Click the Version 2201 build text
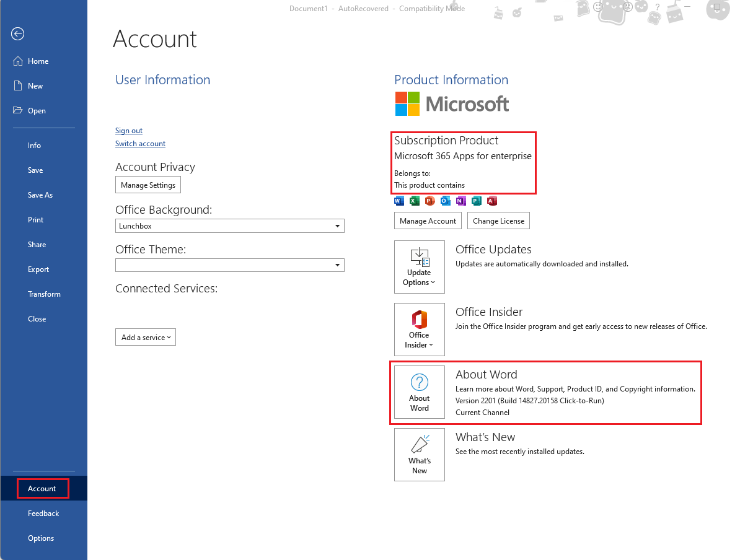This screenshot has width=740, height=560. click(x=529, y=401)
